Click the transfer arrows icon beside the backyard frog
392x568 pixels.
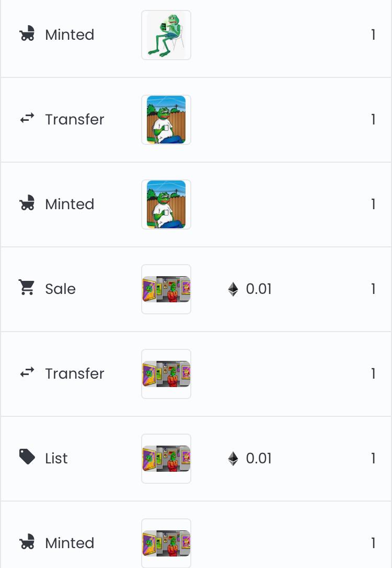(x=27, y=118)
